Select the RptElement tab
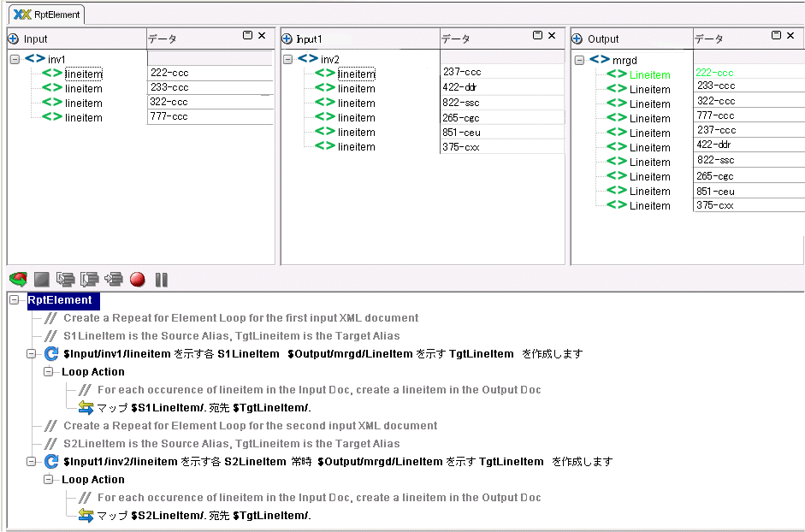805x532 pixels. pos(46,15)
